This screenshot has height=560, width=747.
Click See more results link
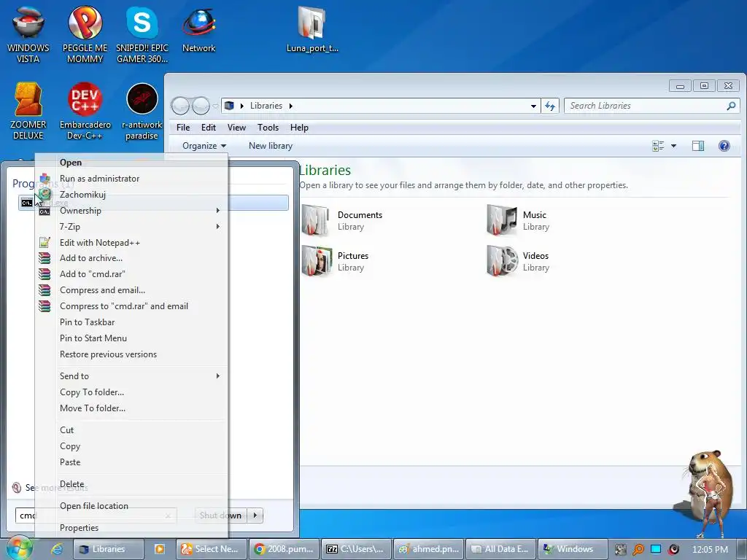point(57,488)
